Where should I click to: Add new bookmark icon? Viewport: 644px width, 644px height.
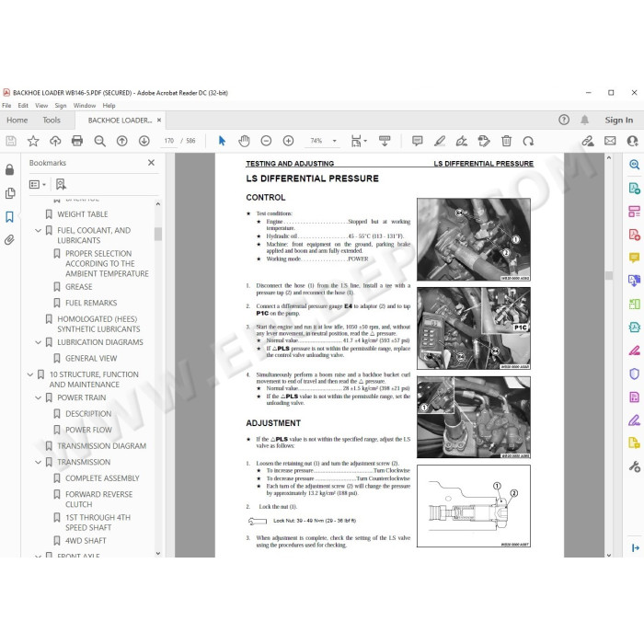click(x=61, y=184)
